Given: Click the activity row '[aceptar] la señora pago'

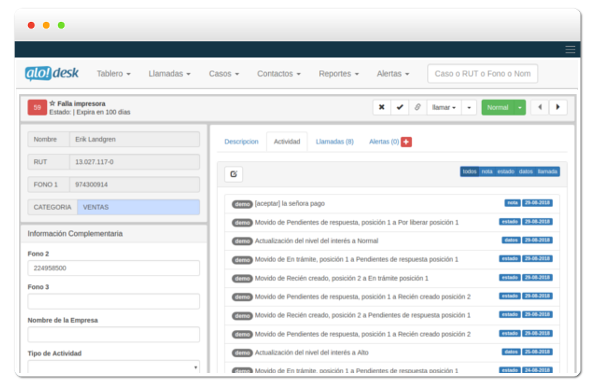Looking at the screenshot, I should [x=392, y=204].
